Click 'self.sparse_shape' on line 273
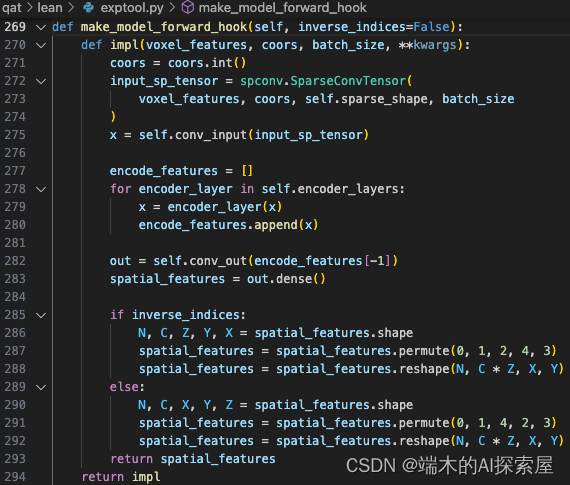570x485 pixels. pos(366,99)
